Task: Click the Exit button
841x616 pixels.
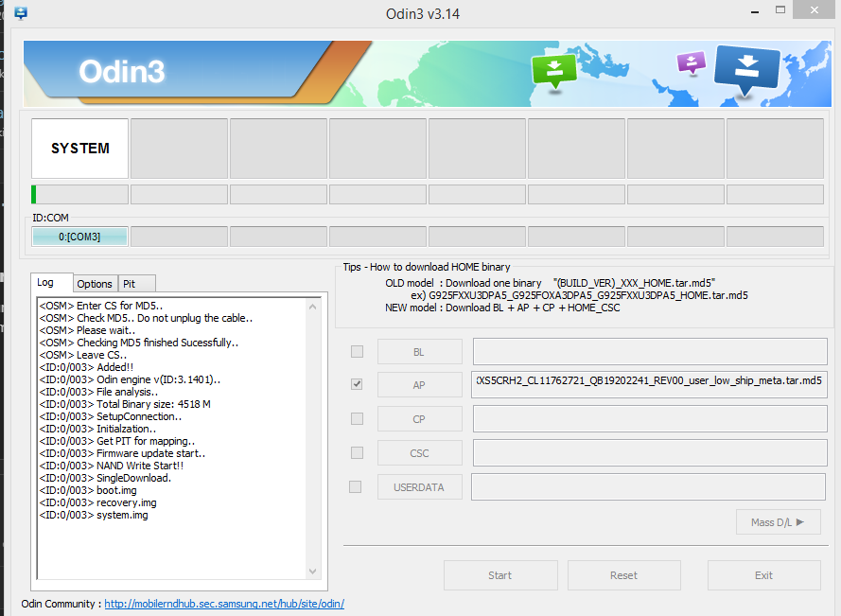Action: click(x=763, y=575)
